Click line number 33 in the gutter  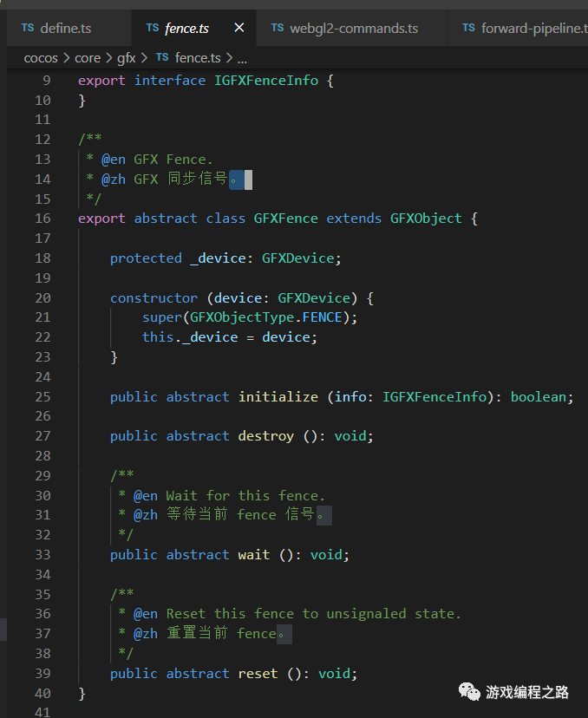pyautogui.click(x=42, y=554)
